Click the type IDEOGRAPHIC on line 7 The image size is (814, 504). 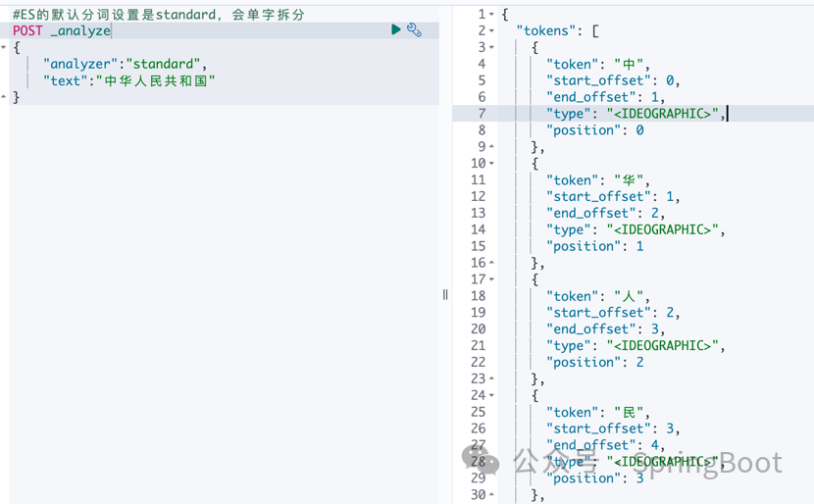[x=636, y=114]
